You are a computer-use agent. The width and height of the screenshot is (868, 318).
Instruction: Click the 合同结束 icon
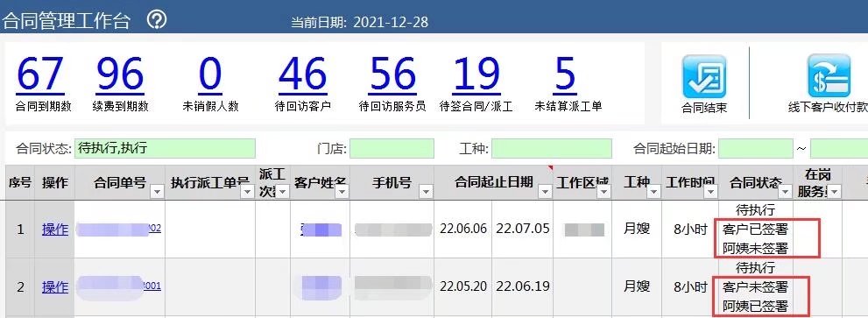pyautogui.click(x=704, y=77)
